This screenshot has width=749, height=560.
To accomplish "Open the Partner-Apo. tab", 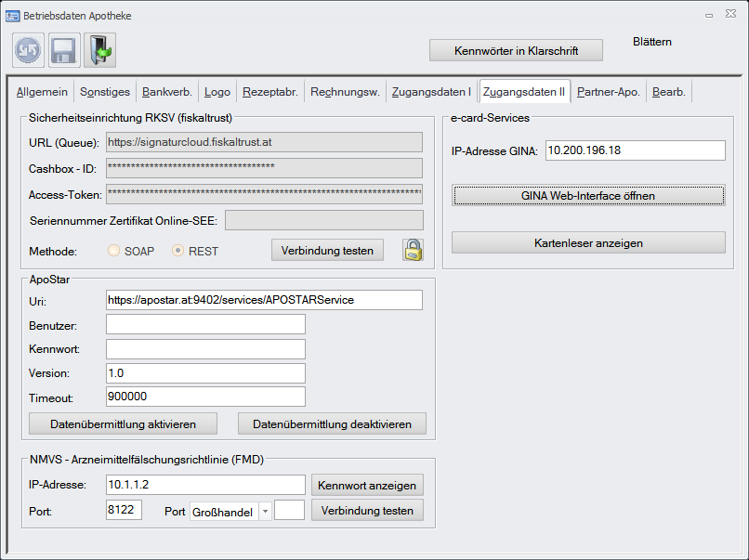I will click(x=608, y=92).
